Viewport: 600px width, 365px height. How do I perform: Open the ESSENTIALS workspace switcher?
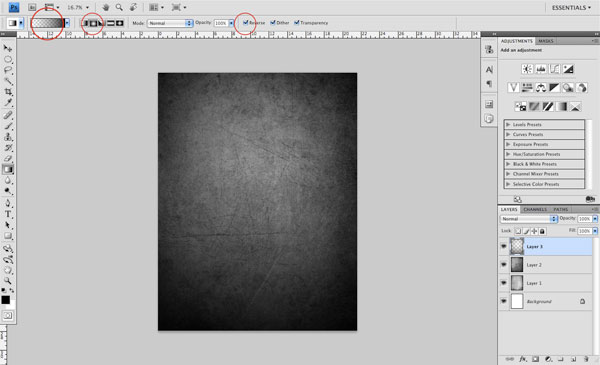[x=571, y=7]
